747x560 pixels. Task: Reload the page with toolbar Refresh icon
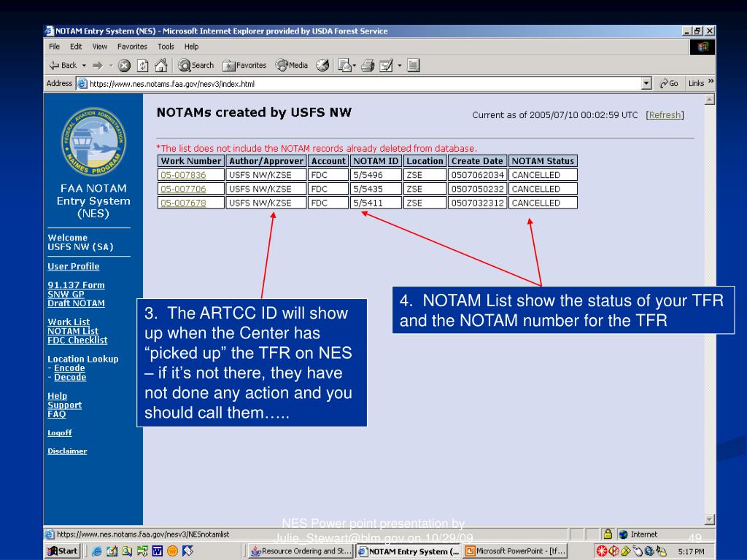tap(142, 65)
